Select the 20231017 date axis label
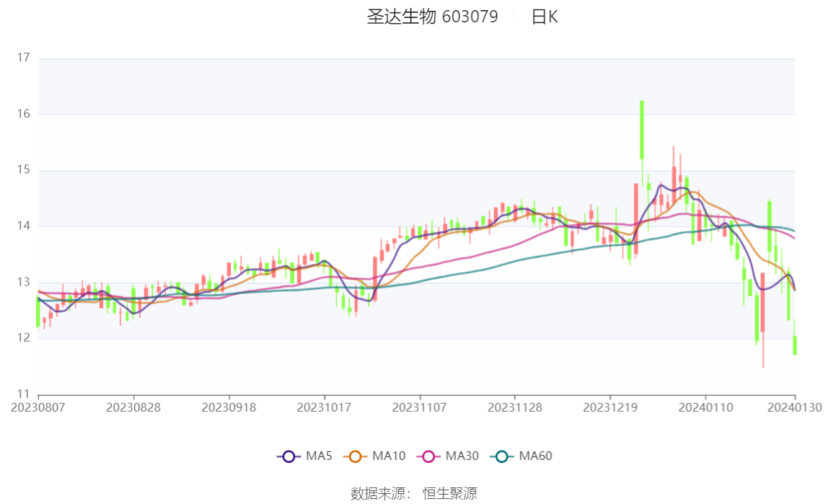 [325, 408]
